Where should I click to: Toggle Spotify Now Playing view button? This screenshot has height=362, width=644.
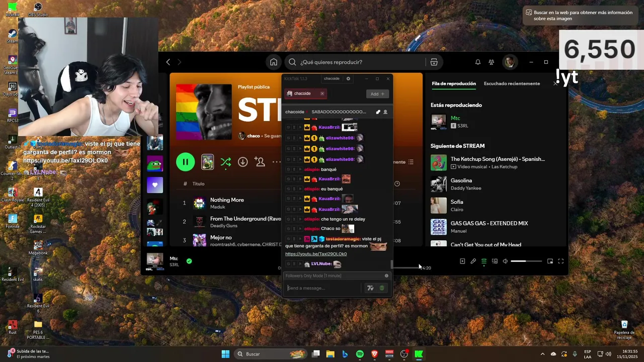point(462,261)
